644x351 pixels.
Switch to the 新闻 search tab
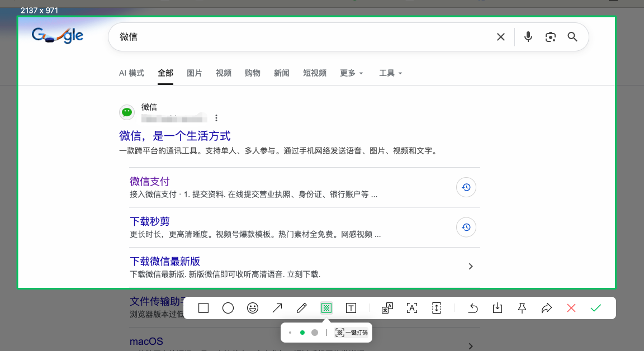282,73
